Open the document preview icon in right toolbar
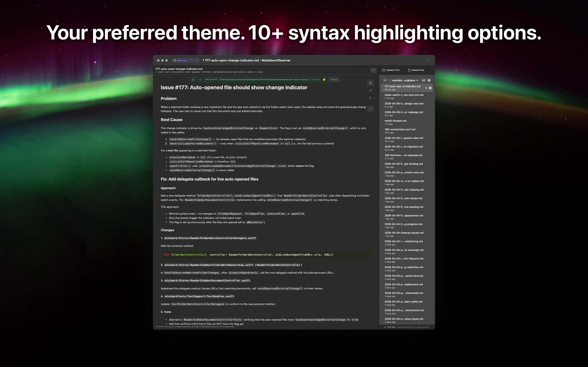This screenshot has width=588, height=367. pos(370,83)
